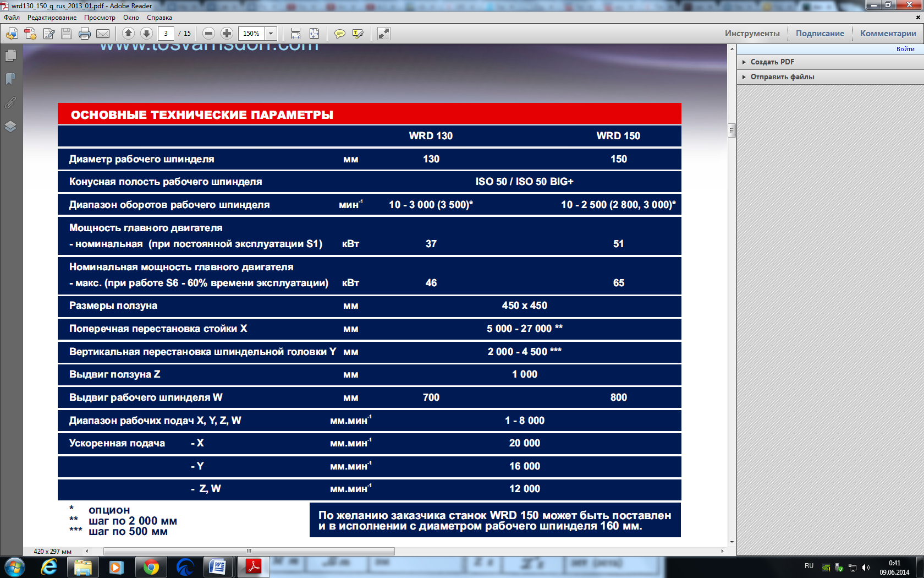
Task: Open the Редактирование menu
Action: [52, 18]
